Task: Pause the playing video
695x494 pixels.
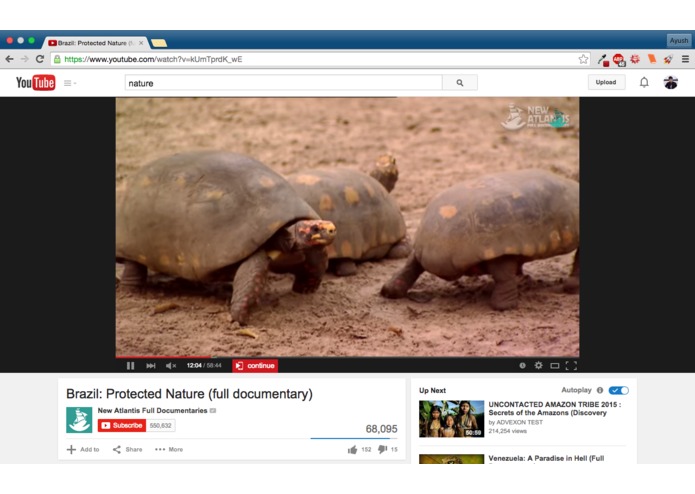Action: [x=130, y=366]
